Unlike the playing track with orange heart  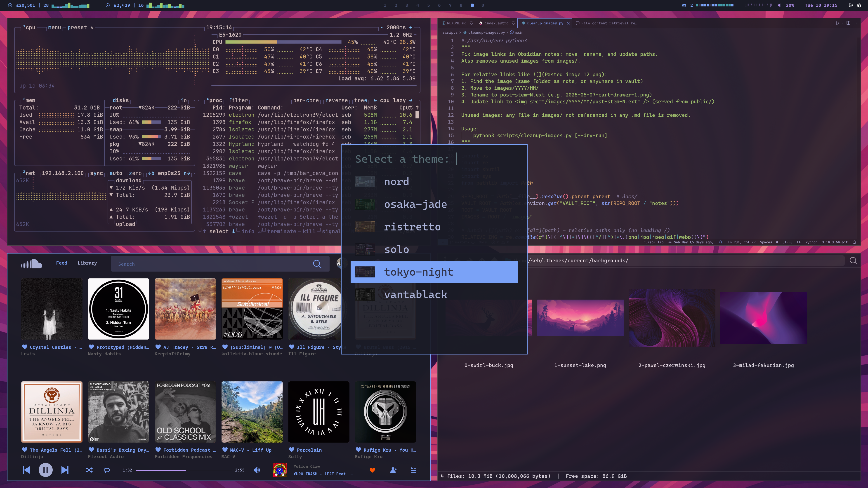coord(372,470)
